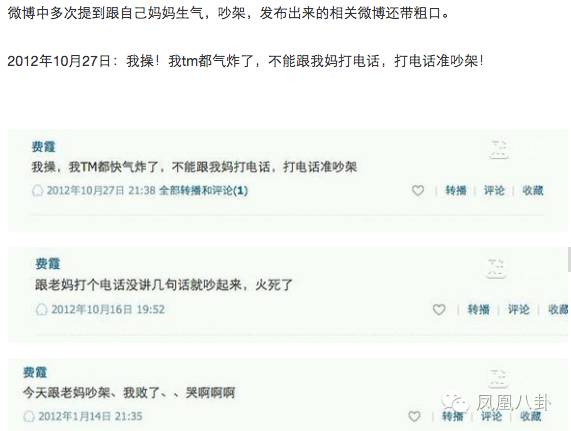
Task: Like the October 27 post with heart icon
Action: 418,190
